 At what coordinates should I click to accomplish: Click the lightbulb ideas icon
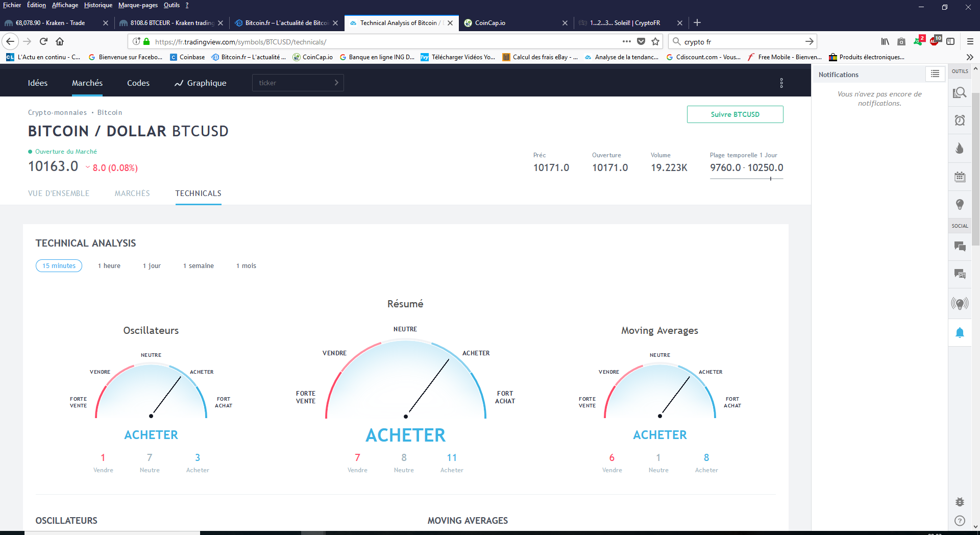[960, 205]
